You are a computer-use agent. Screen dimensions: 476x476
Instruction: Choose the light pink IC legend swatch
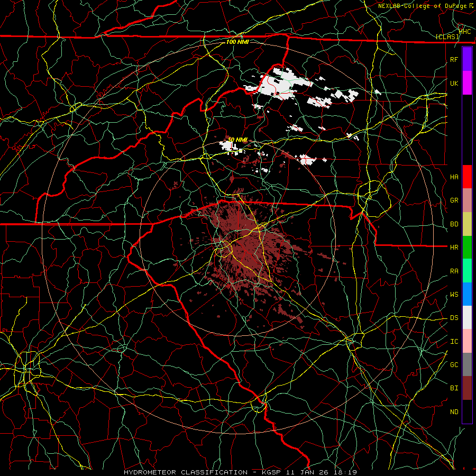467,341
